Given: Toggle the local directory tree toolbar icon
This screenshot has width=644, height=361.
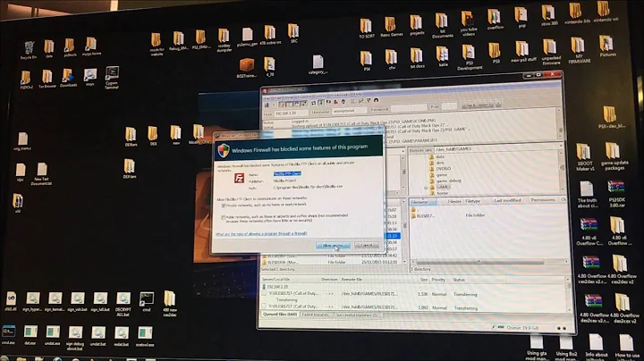Looking at the screenshot, I should point(287,104).
